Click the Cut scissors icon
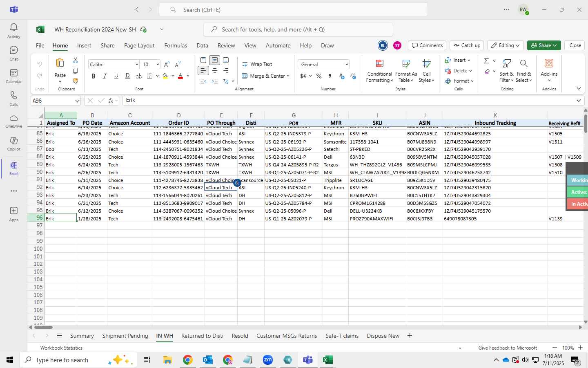 pyautogui.click(x=75, y=60)
